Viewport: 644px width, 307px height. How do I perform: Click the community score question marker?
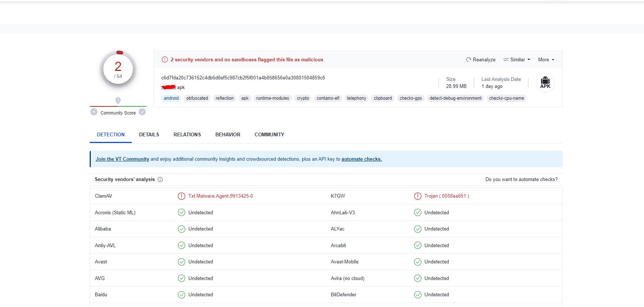click(118, 100)
